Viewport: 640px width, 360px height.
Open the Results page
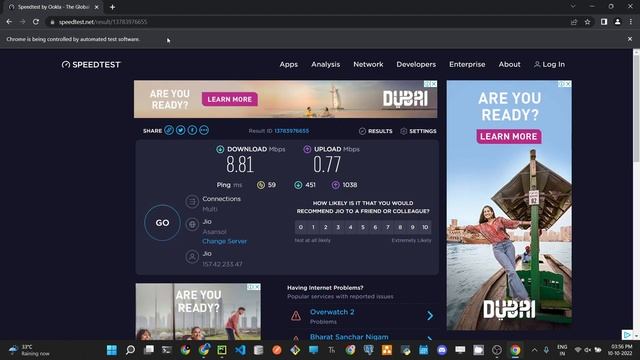point(376,131)
